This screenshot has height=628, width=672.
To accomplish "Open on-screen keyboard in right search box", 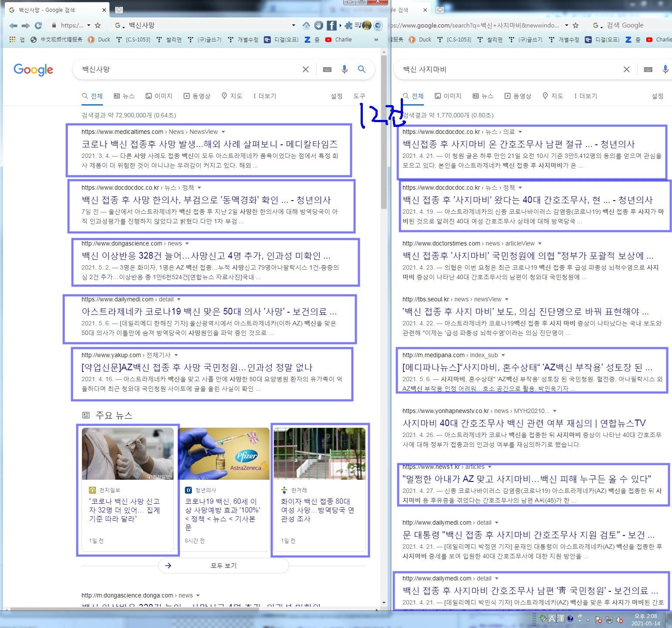I will point(648,69).
